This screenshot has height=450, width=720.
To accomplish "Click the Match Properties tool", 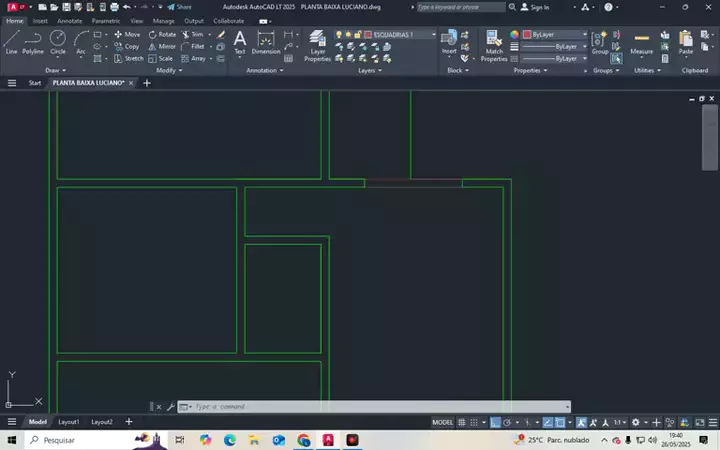I will 494,45.
